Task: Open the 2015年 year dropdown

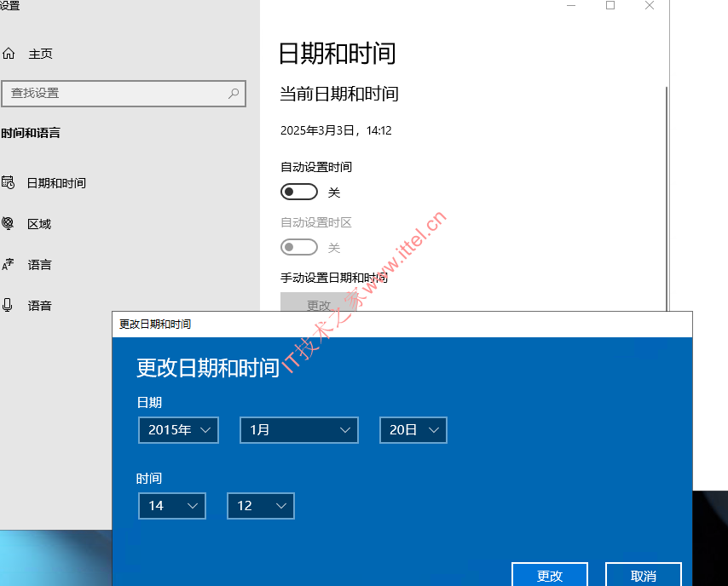Action: point(178,430)
